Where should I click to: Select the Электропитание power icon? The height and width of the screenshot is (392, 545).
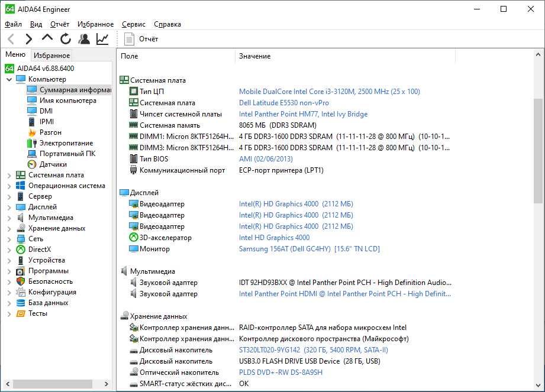(31, 143)
